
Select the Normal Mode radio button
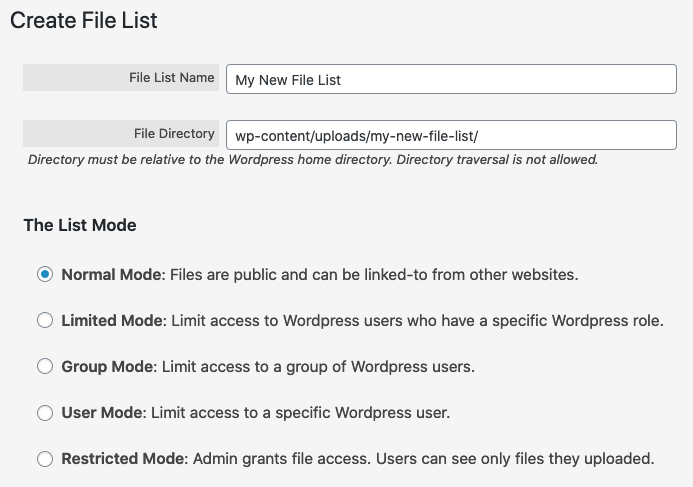pos(45,274)
